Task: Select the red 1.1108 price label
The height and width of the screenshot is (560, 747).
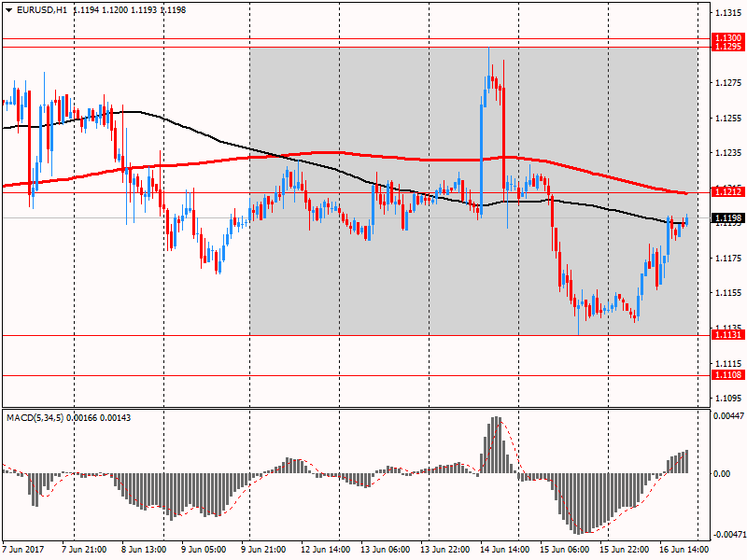Action: (727, 375)
